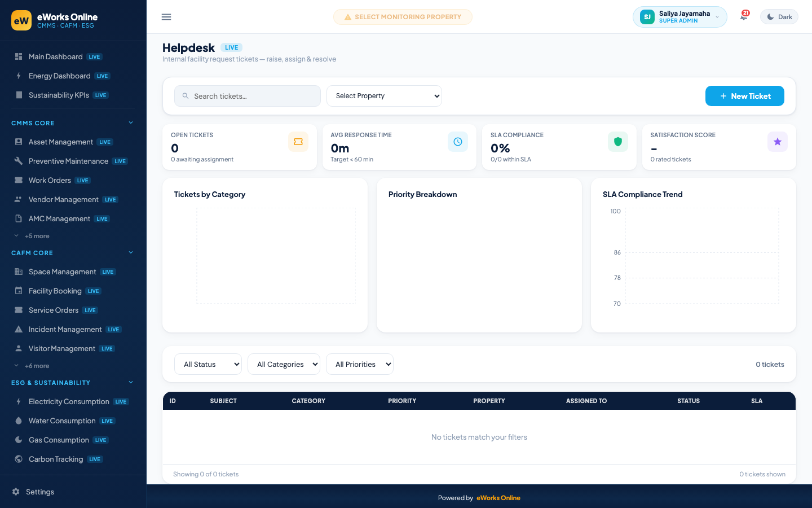Click the SUBJECT column header
This screenshot has height=508, width=812.
click(x=223, y=401)
